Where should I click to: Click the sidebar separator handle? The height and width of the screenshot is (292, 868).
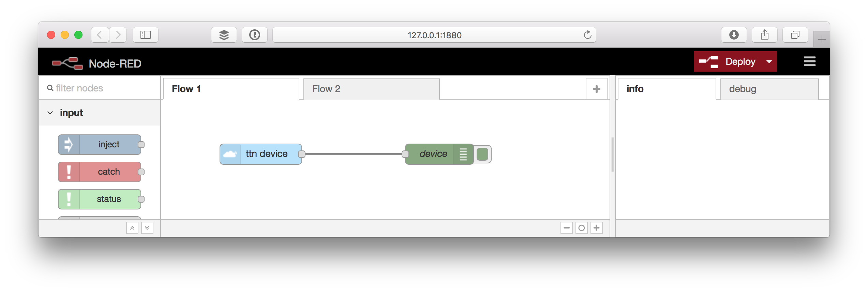(x=613, y=154)
